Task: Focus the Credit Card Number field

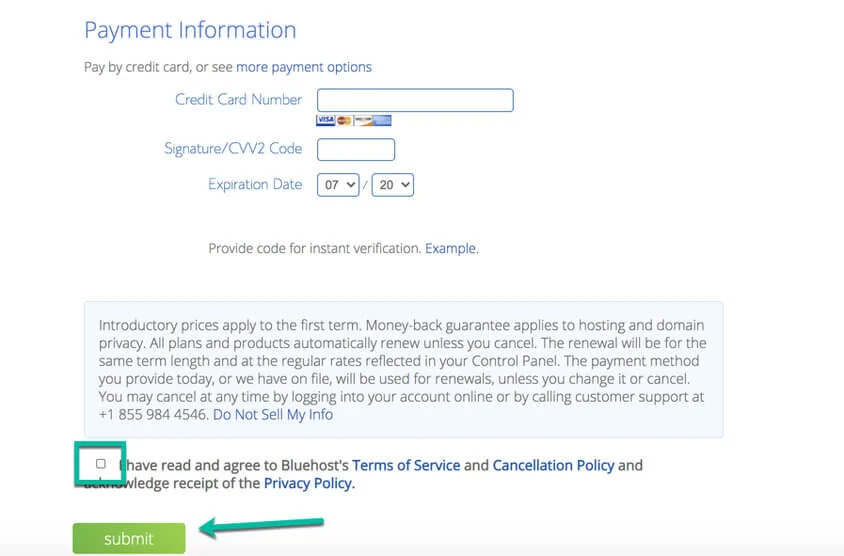Action: (x=415, y=100)
